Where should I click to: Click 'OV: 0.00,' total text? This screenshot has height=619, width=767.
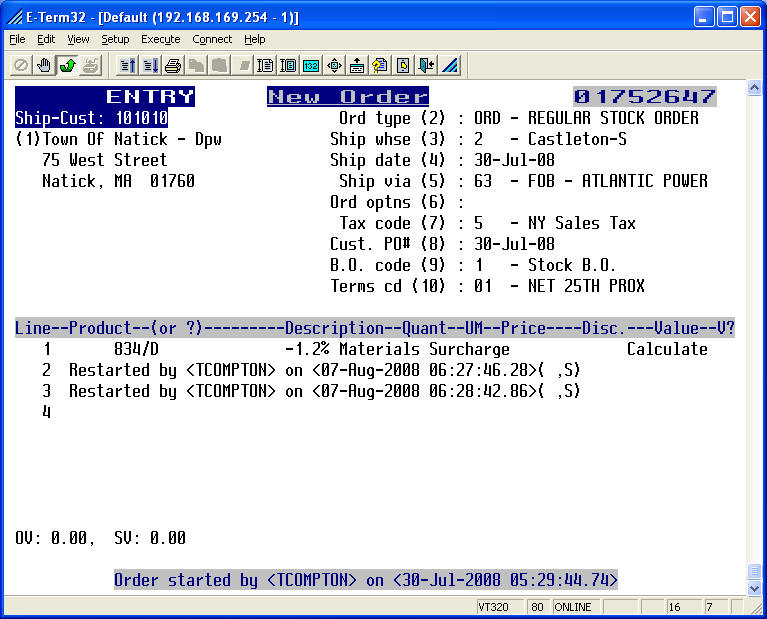pyautogui.click(x=55, y=538)
